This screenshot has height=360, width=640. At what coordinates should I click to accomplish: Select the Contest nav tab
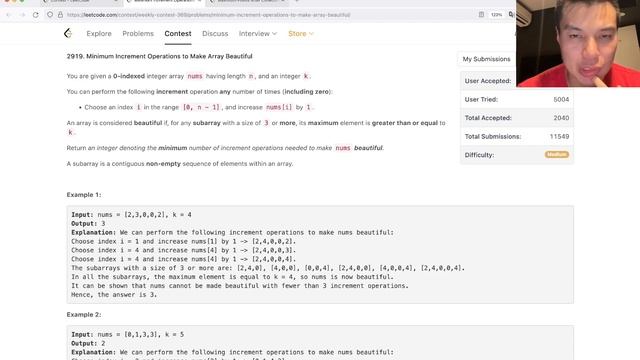178,33
